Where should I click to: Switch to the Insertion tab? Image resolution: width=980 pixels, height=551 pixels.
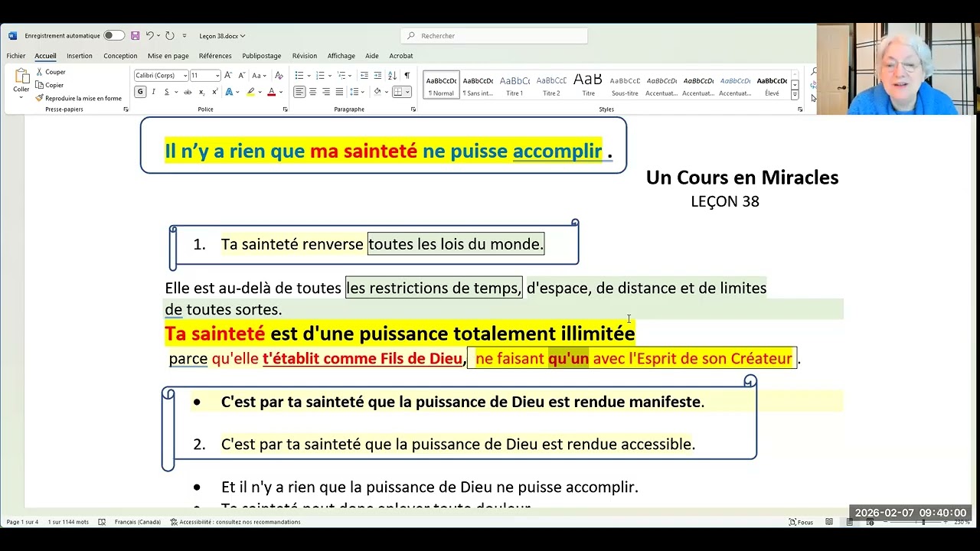point(80,56)
